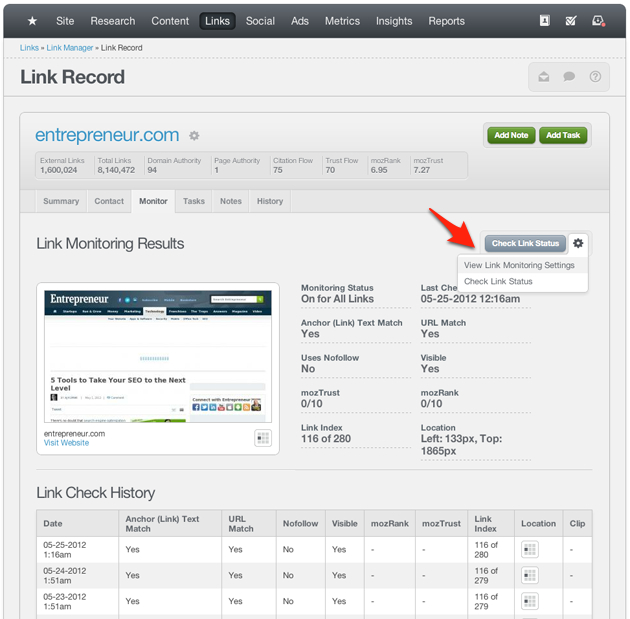The height and width of the screenshot is (619, 630).
Task: Open the Site menu
Action: [x=65, y=21]
